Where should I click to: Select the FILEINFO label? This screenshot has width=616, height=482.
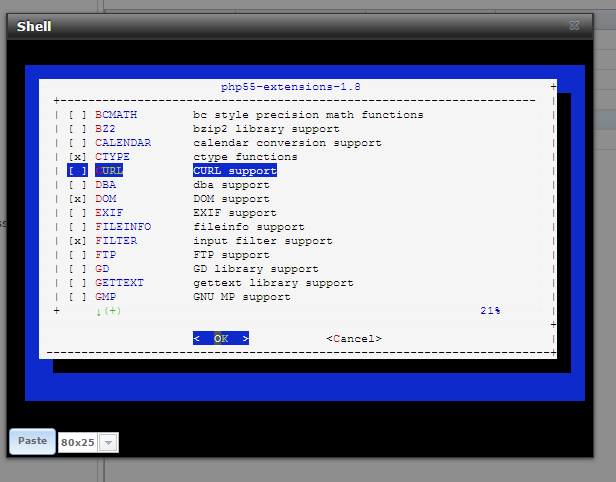pos(123,227)
